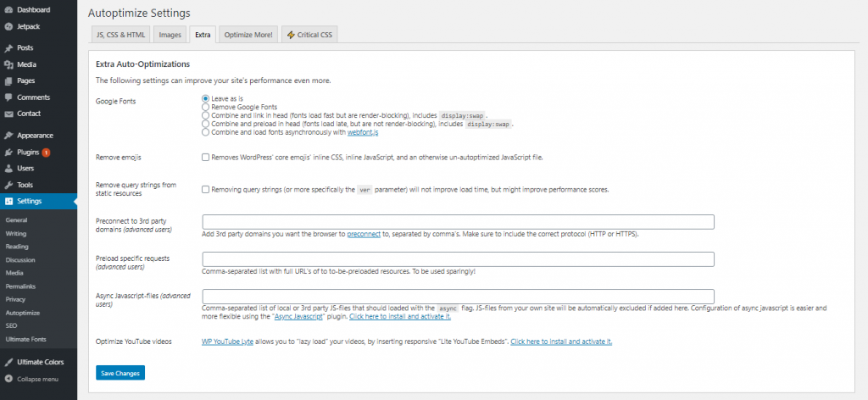
Task: Select 'Combine and load fonts asynchronously' radio option
Action: pos(206,132)
